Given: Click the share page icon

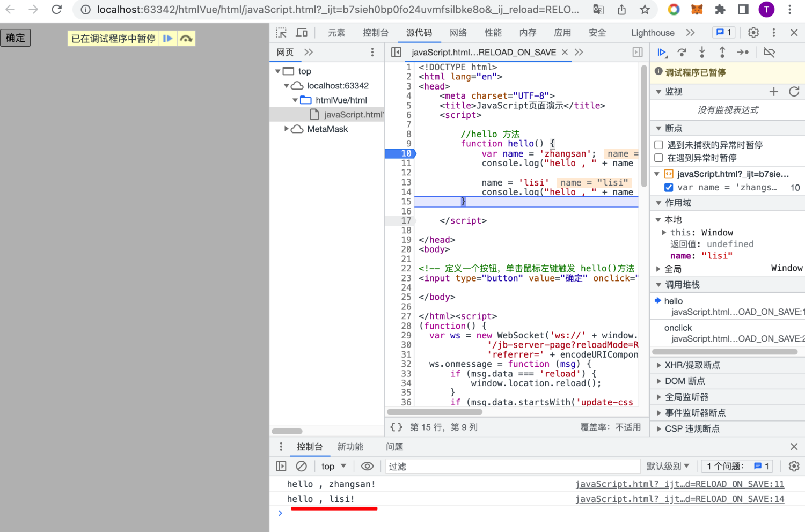Looking at the screenshot, I should 621,9.
